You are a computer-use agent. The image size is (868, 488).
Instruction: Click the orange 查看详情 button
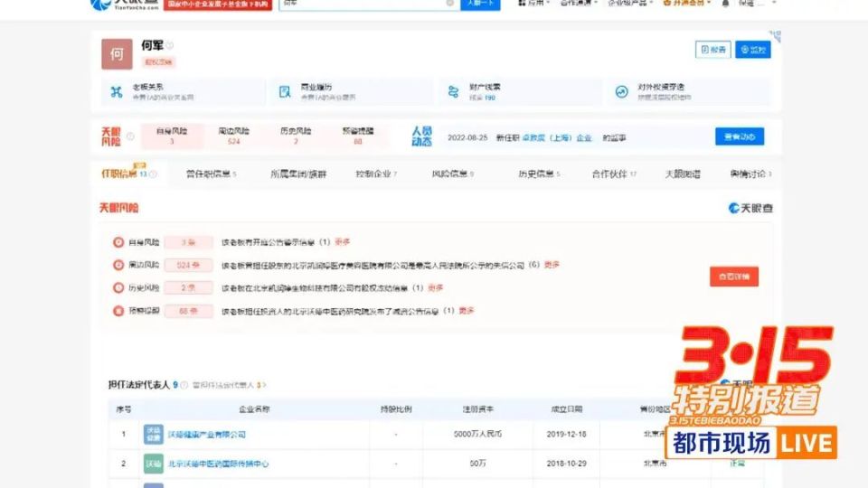click(x=733, y=277)
